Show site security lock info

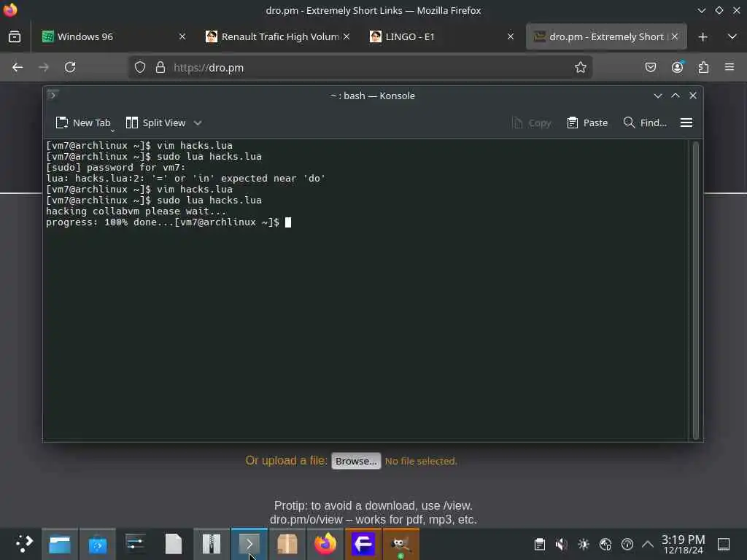[160, 67]
